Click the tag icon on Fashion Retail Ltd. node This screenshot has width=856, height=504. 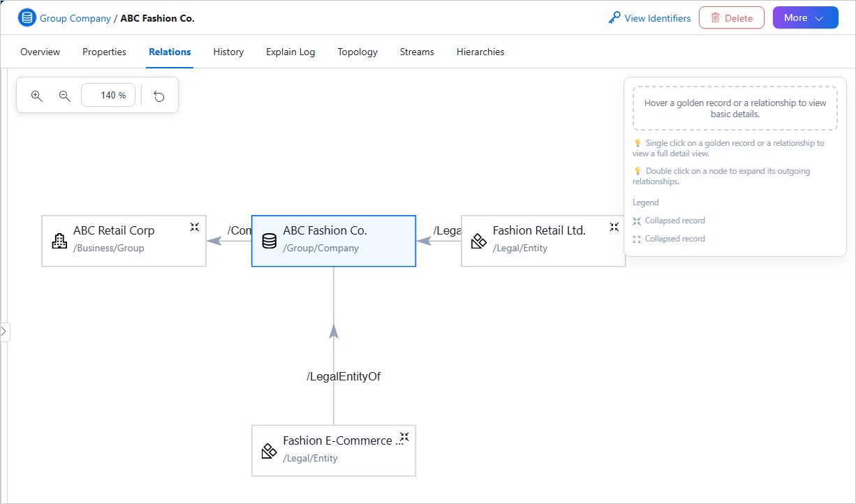(x=478, y=241)
